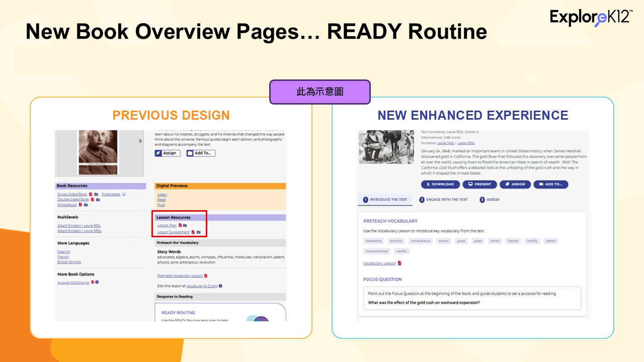Open Albert Einstein Lexile 910L link

click(x=79, y=226)
